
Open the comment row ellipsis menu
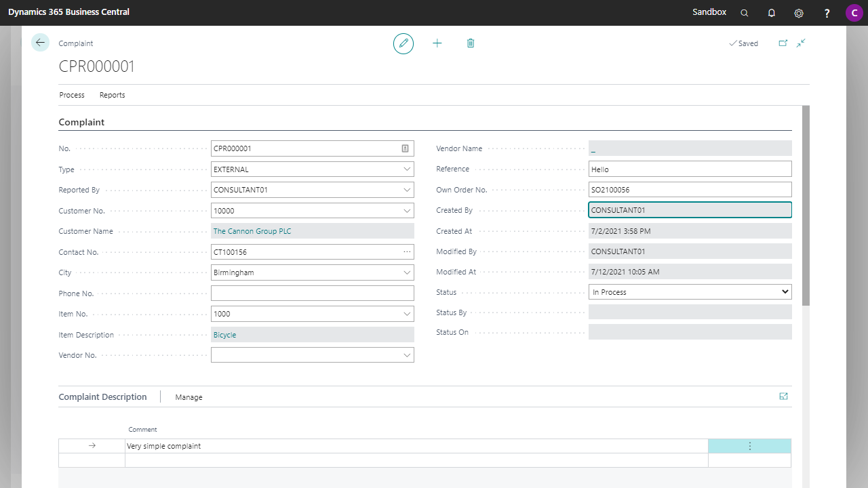tap(749, 445)
